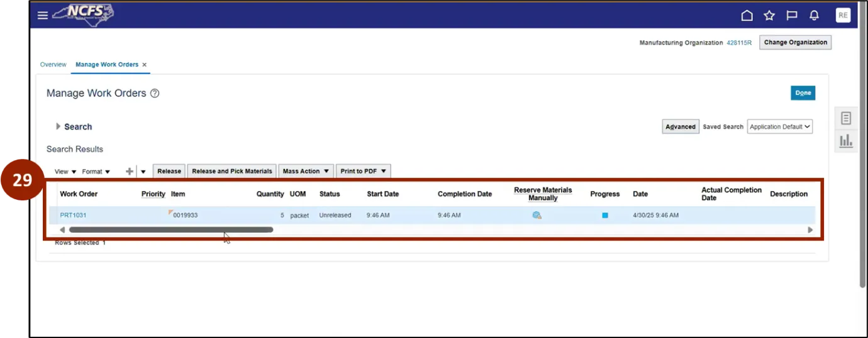Click the 428115R organization link
The width and height of the screenshot is (868, 338).
coord(739,43)
